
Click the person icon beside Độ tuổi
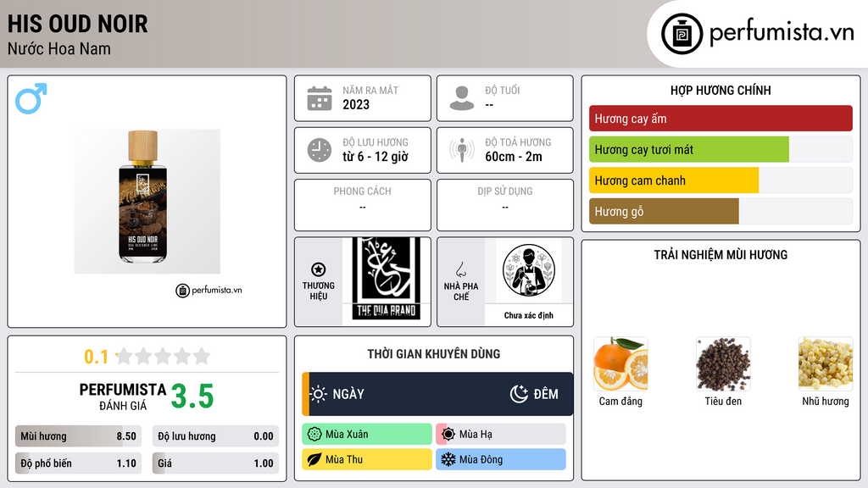point(462,98)
